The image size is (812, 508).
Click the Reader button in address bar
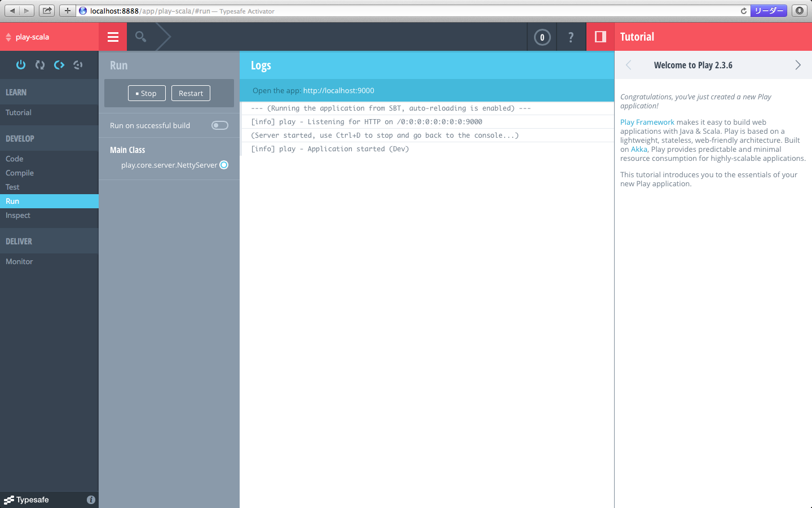[769, 11]
